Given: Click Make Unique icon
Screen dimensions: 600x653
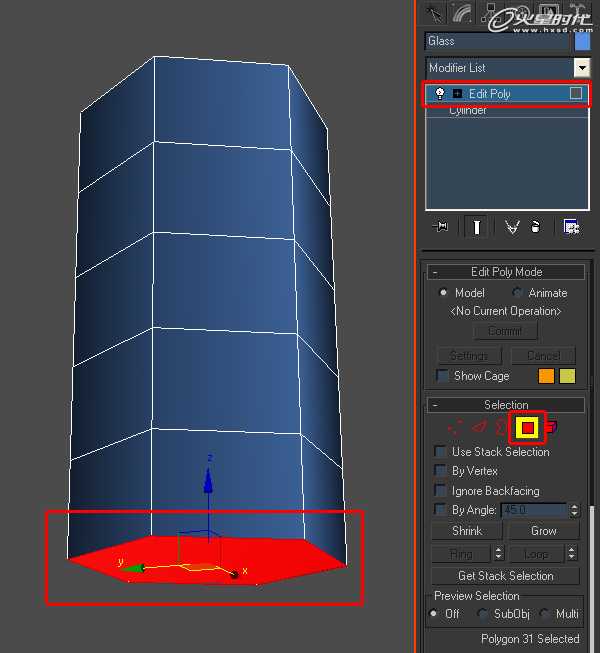Looking at the screenshot, I should pyautogui.click(x=512, y=227).
